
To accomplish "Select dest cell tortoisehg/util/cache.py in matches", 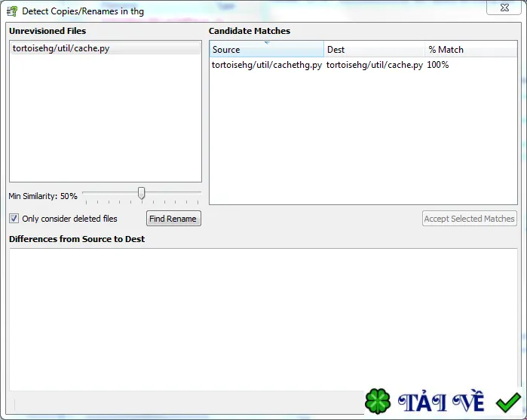I will point(375,65).
